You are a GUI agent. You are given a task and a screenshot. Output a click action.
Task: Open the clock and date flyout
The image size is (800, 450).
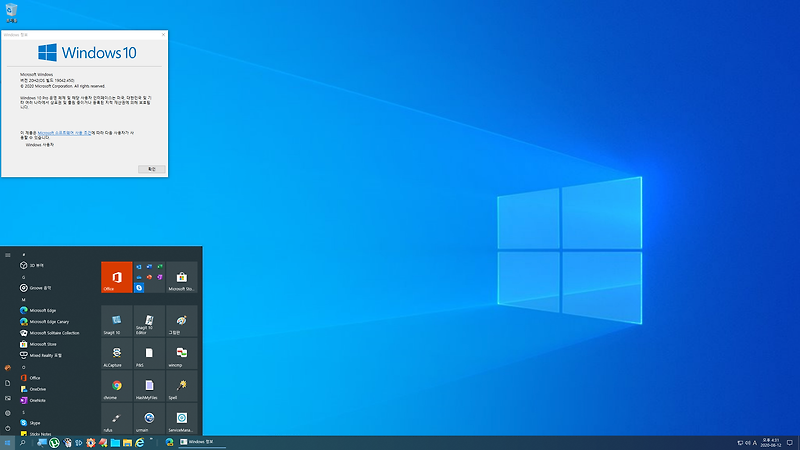(x=771, y=443)
